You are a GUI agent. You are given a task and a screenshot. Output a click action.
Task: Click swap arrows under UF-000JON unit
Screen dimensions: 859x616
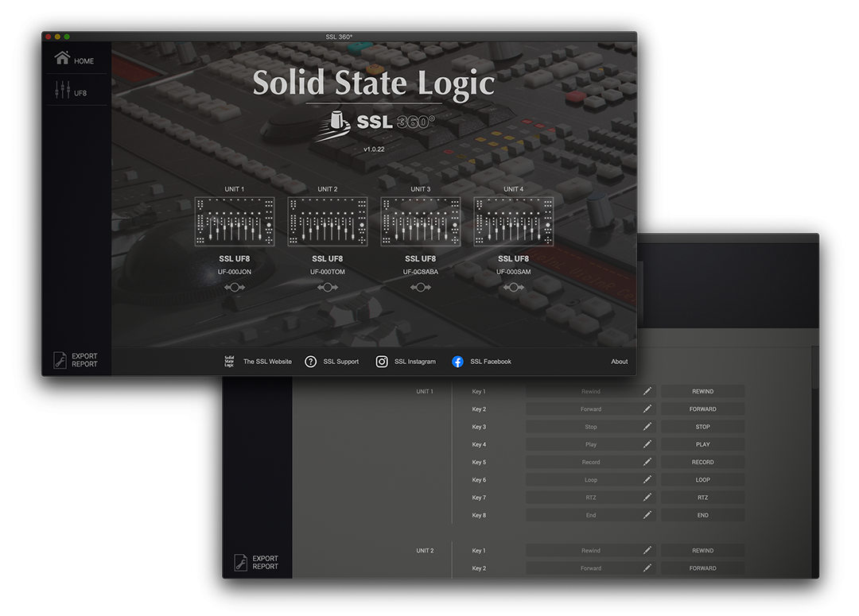click(235, 287)
